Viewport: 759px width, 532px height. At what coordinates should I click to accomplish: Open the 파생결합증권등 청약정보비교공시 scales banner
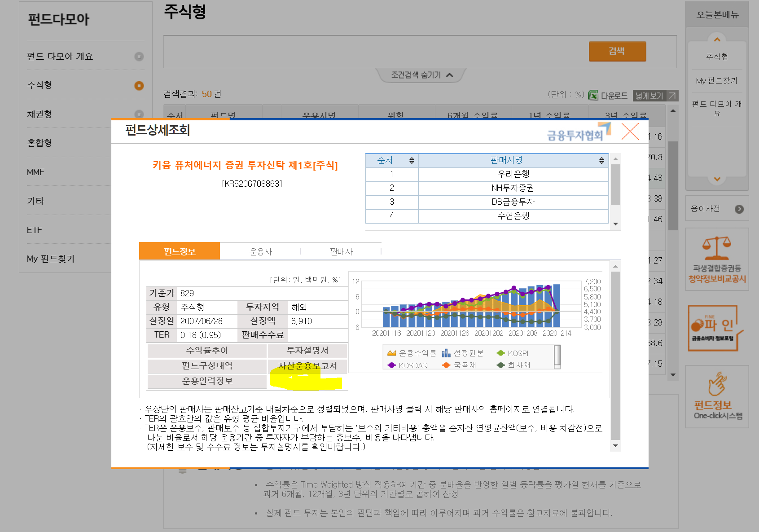(x=717, y=259)
